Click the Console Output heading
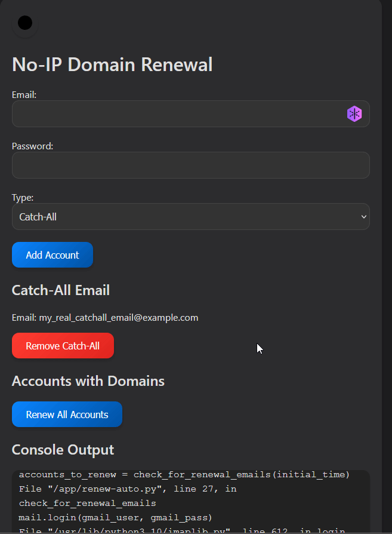This screenshot has height=534, width=392. coord(63,450)
